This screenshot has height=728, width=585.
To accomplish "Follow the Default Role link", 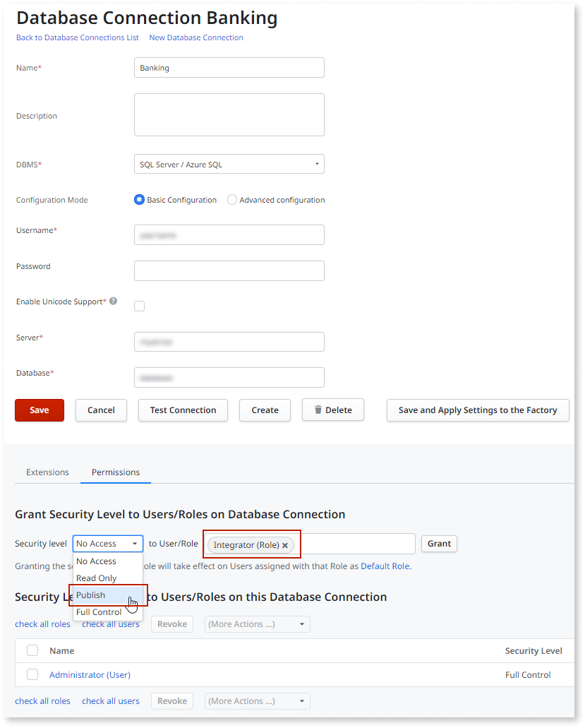I will click(385, 566).
